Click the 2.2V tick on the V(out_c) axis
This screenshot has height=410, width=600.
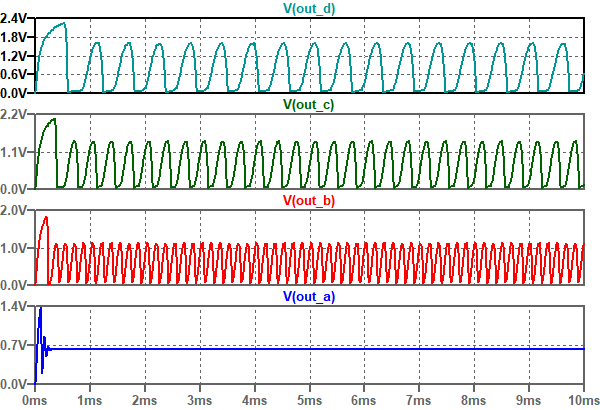17,115
